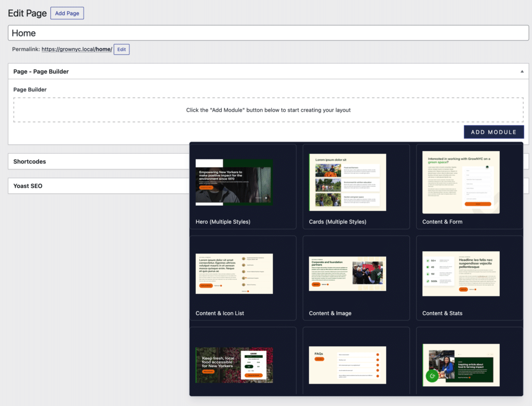Click the Content & Stats label

click(443, 313)
